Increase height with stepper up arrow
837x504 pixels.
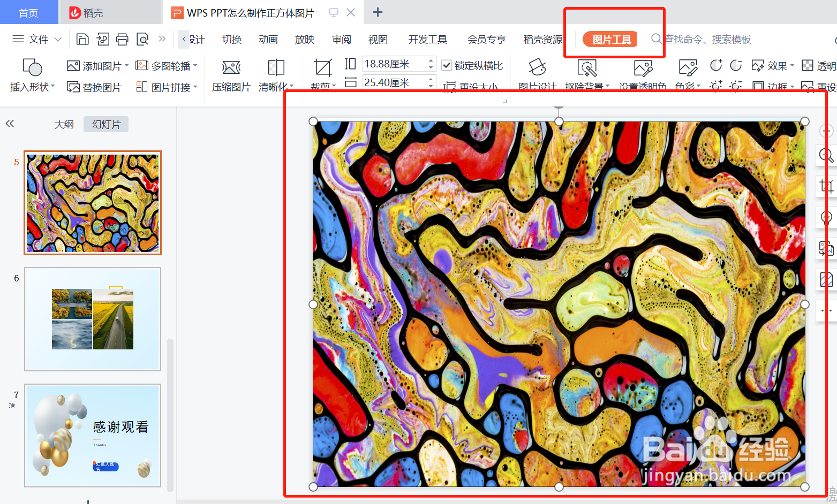[x=431, y=60]
